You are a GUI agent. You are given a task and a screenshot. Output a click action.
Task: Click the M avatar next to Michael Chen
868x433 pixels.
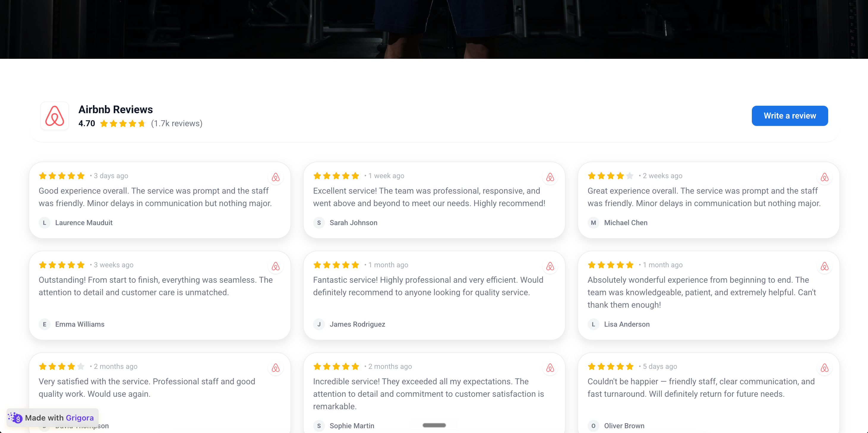pyautogui.click(x=594, y=223)
